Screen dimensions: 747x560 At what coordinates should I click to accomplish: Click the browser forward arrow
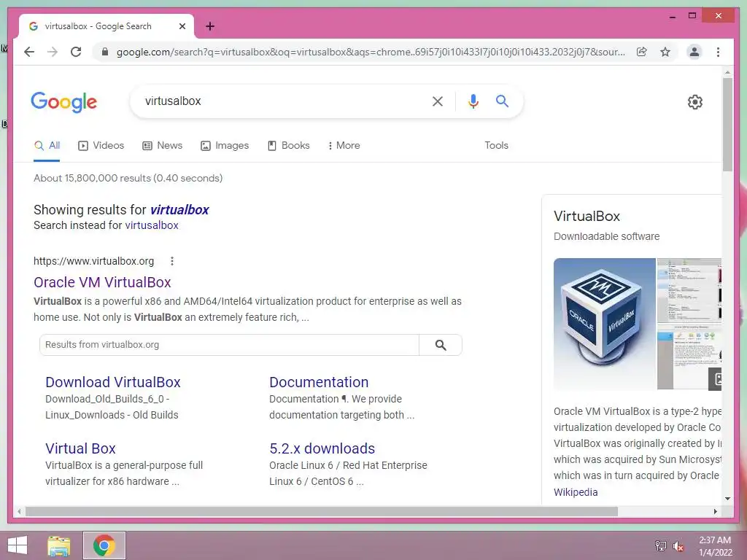[x=53, y=52]
